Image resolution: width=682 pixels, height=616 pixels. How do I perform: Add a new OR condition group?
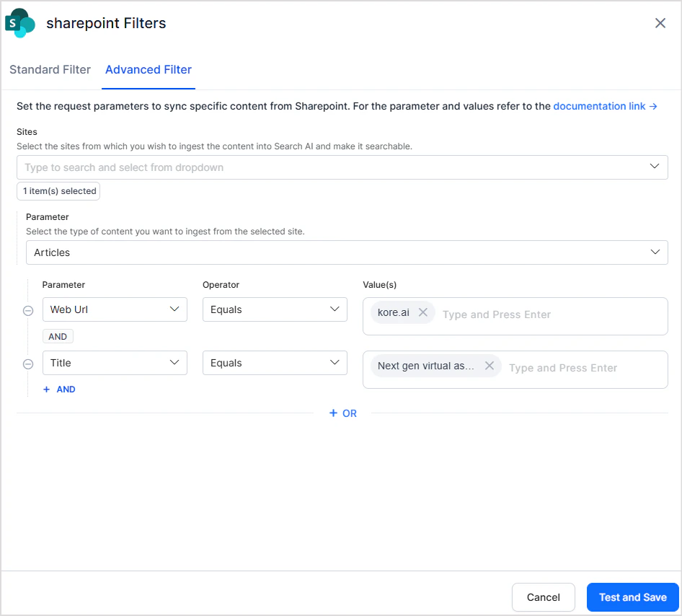[x=343, y=413]
